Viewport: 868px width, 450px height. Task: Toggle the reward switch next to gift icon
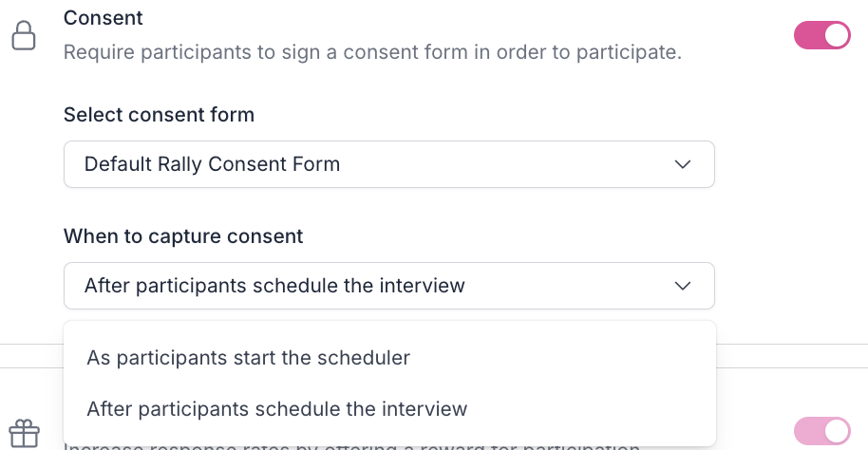click(821, 431)
